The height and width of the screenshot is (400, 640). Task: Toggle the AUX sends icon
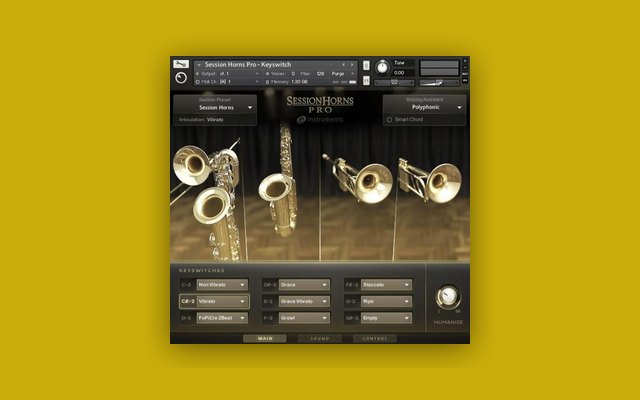tap(465, 74)
